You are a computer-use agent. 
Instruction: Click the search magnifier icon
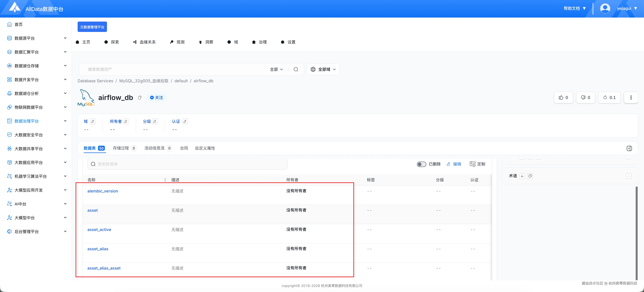pos(296,69)
